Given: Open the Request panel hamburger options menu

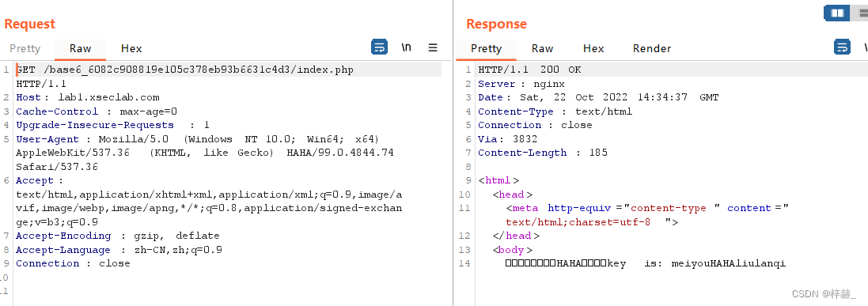Looking at the screenshot, I should [433, 47].
